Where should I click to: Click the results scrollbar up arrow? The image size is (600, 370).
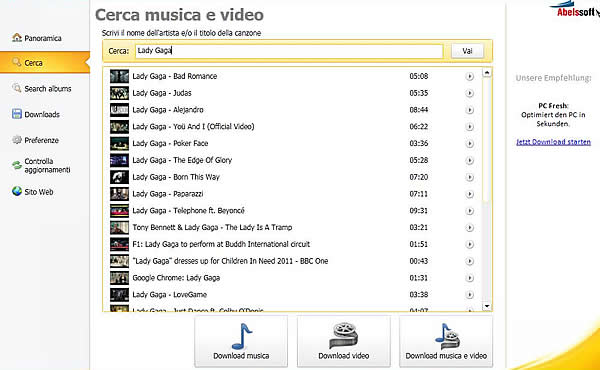(x=487, y=72)
